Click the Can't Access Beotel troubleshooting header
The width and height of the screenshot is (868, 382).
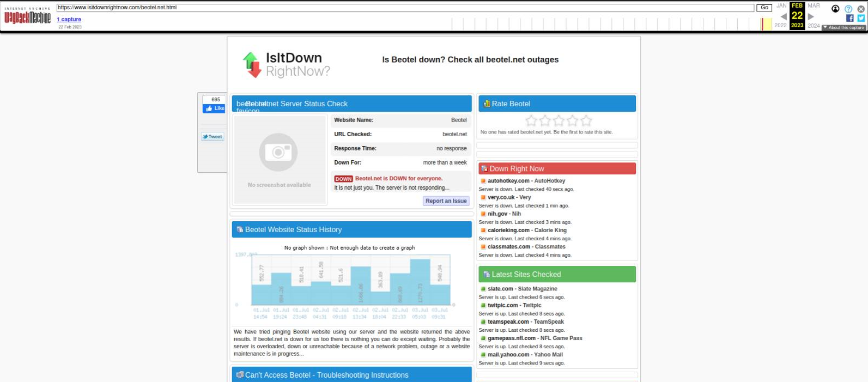[352, 374]
